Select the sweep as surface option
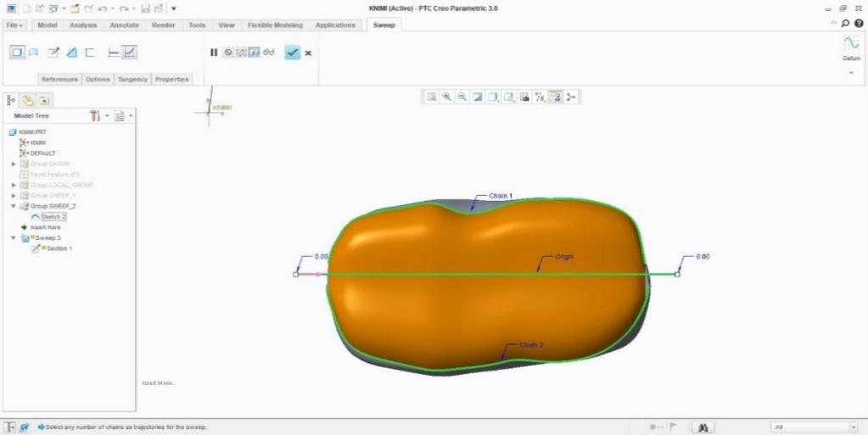This screenshot has height=435, width=868. click(x=34, y=53)
